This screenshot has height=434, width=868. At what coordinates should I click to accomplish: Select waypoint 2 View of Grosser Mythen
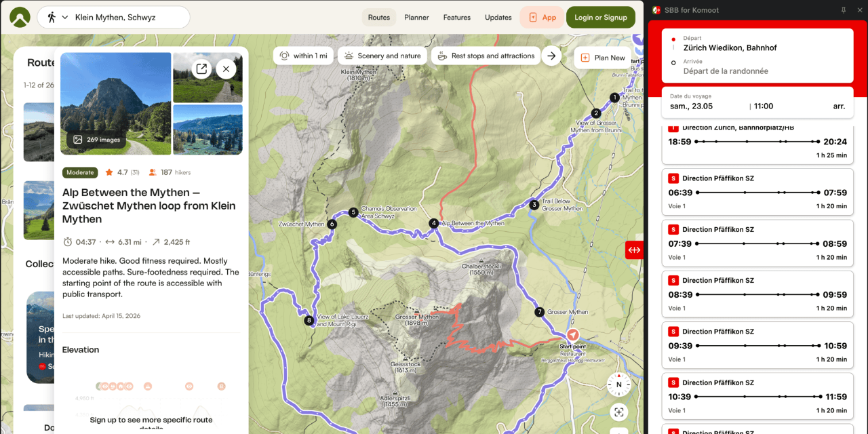coord(595,113)
